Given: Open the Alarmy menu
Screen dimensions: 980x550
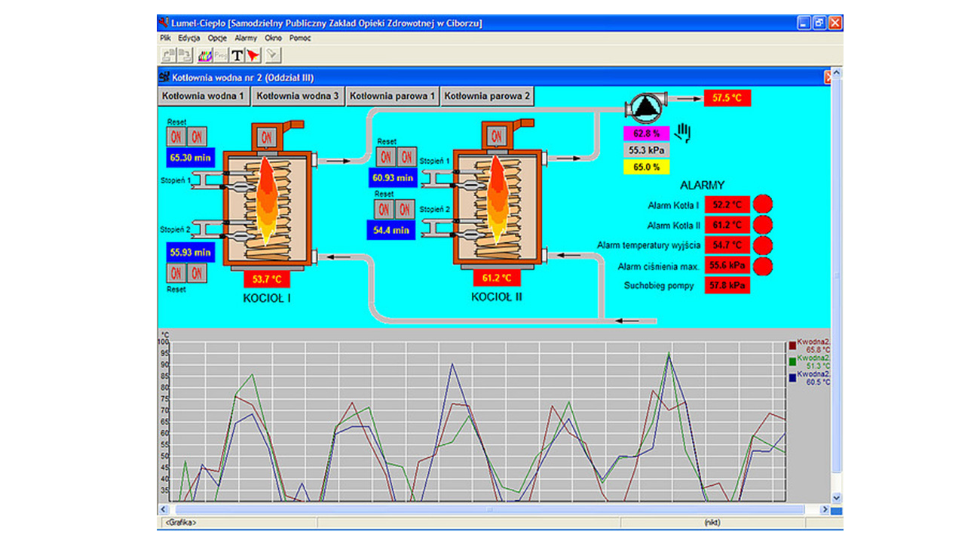Looking at the screenshot, I should (246, 38).
